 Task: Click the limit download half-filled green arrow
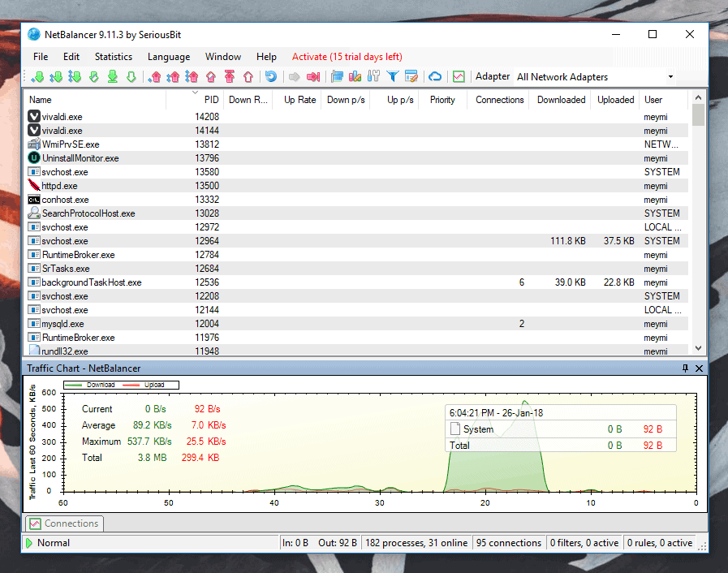[94, 76]
